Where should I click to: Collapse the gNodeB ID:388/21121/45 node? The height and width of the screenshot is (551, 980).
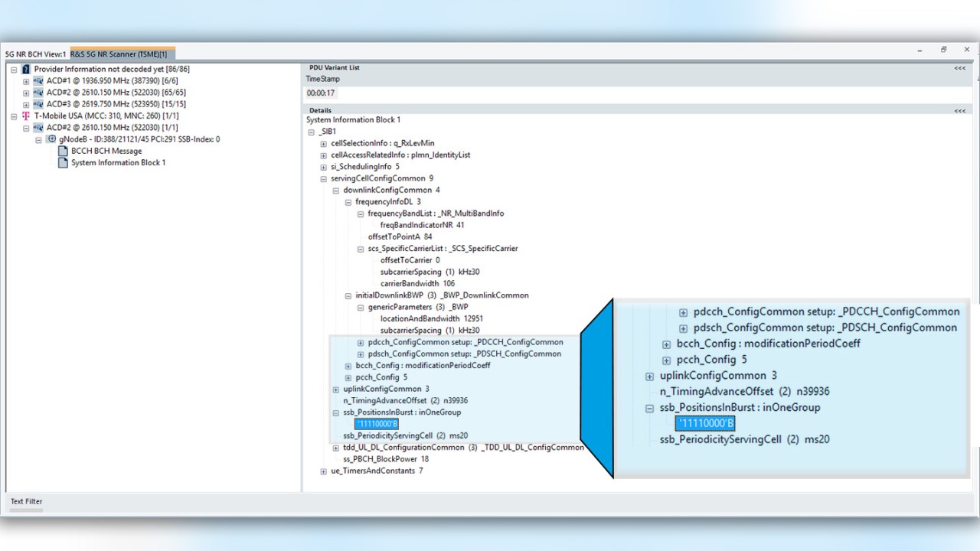coord(38,140)
